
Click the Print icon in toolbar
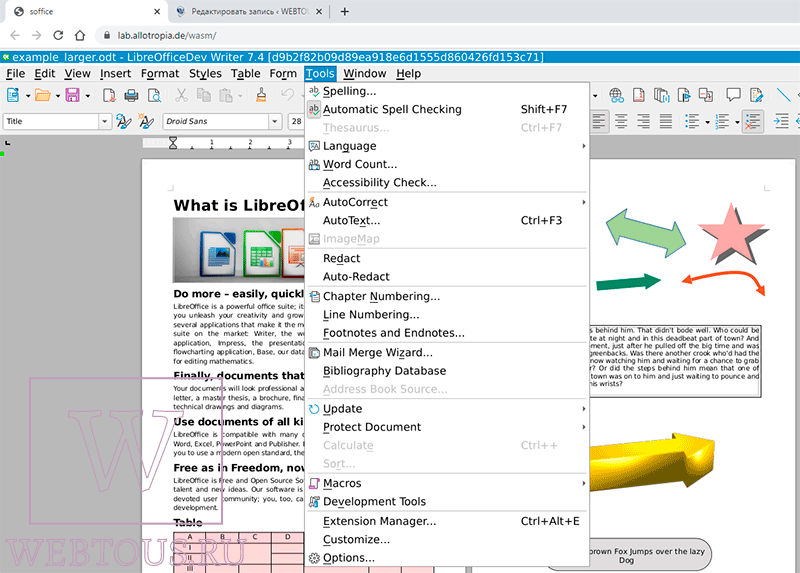(x=131, y=95)
